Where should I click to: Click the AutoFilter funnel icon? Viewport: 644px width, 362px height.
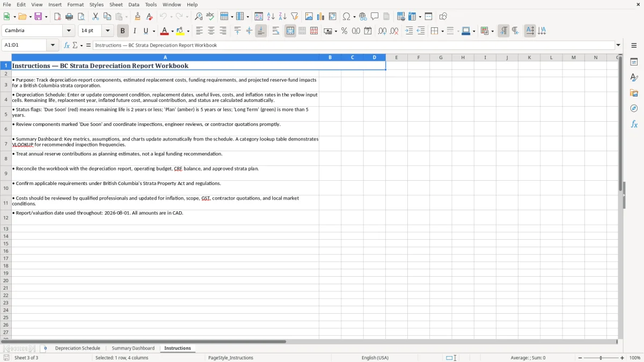(x=295, y=17)
